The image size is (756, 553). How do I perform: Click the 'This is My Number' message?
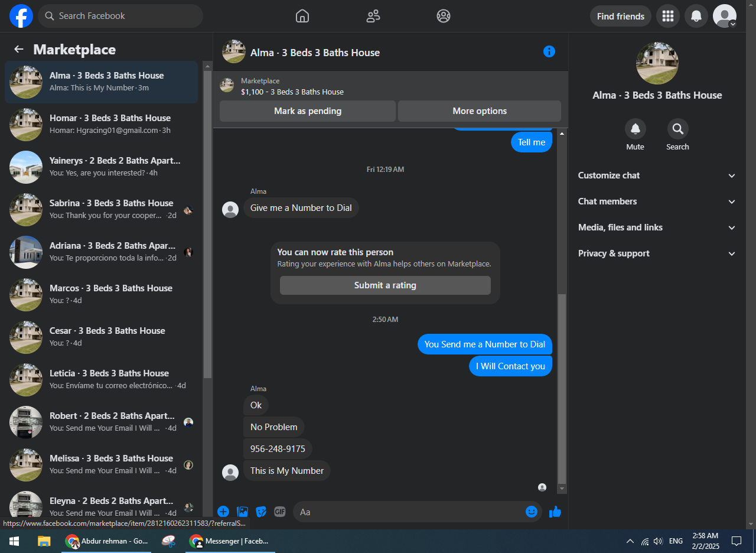tap(287, 471)
